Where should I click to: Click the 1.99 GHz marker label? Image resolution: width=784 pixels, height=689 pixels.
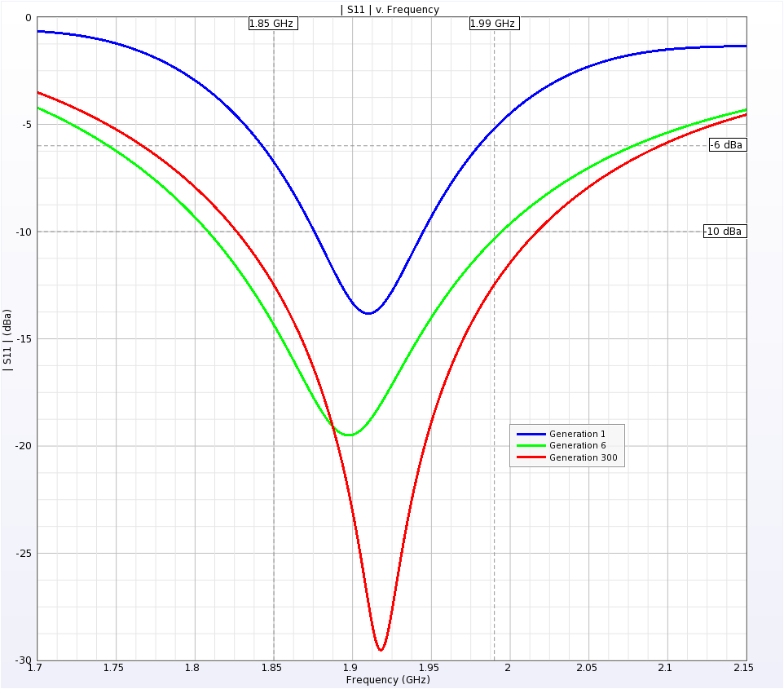494,24
